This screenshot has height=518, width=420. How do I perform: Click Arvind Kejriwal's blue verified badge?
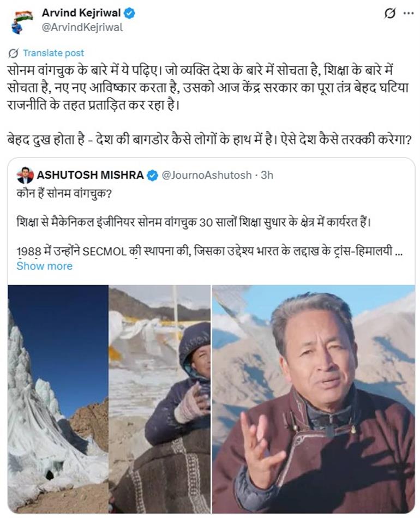pos(129,13)
